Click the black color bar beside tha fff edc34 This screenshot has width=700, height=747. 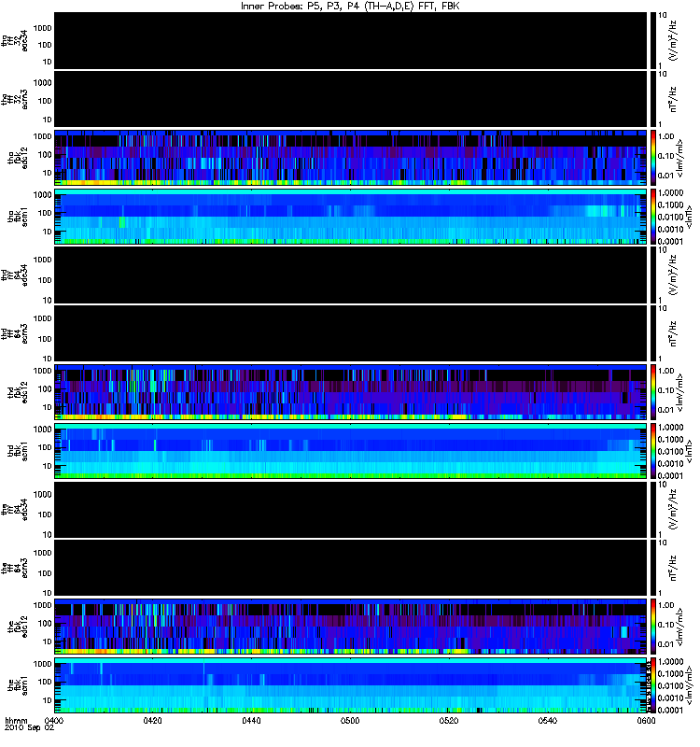653,40
